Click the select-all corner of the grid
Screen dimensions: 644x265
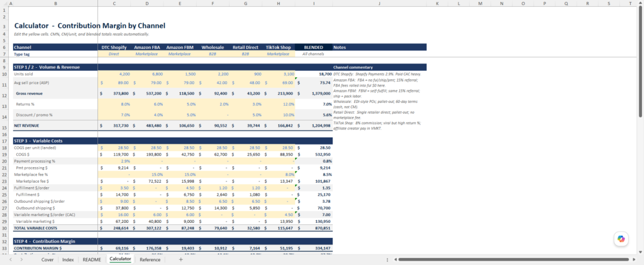tap(4, 3)
